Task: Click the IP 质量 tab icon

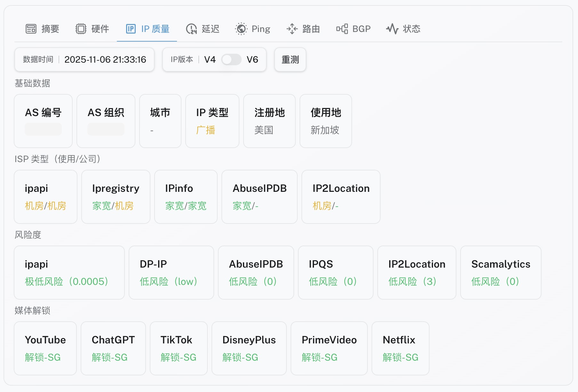Action: [x=131, y=29]
